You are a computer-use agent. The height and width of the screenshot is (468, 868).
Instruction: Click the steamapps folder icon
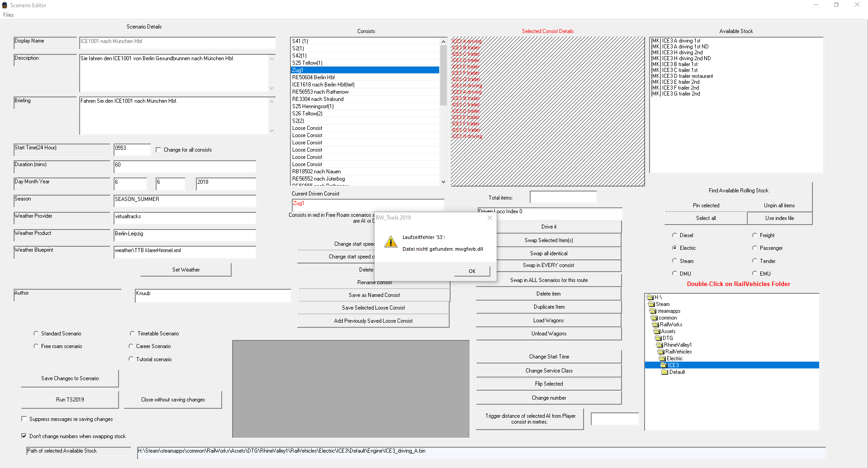point(653,311)
